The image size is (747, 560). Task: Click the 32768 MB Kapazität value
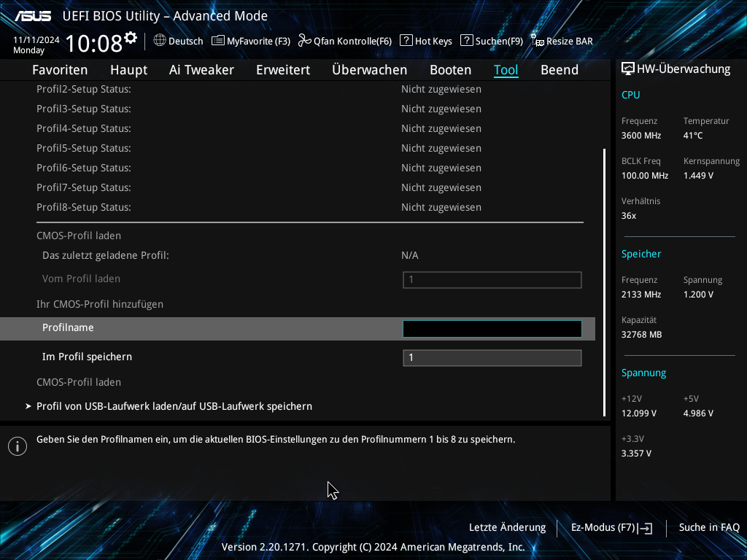tap(642, 335)
